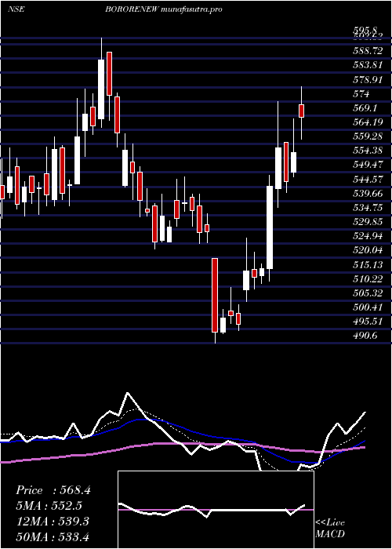Click the munafasutra.pro site label

193,9
